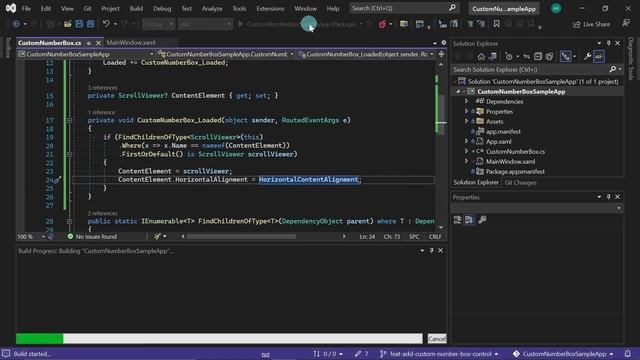The height and width of the screenshot is (360, 640).
Task: Click the editor tab settings gear icon
Action: click(444, 42)
